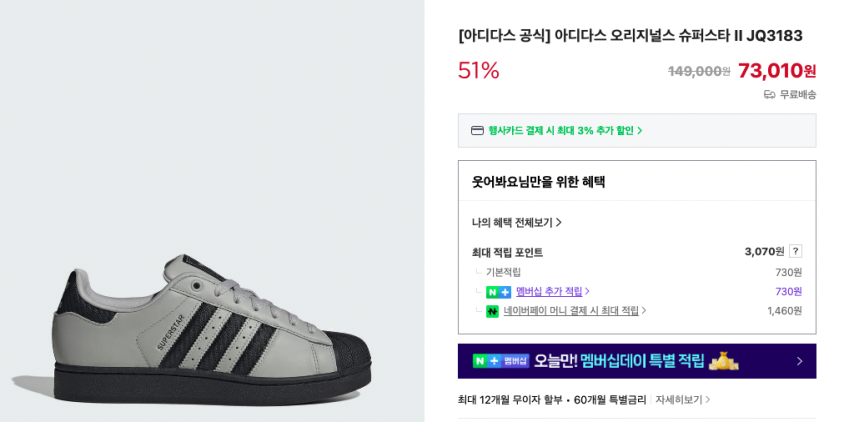Click the question mark help icon beside 3,070원
This screenshot has height=422, width=849.
click(x=795, y=251)
